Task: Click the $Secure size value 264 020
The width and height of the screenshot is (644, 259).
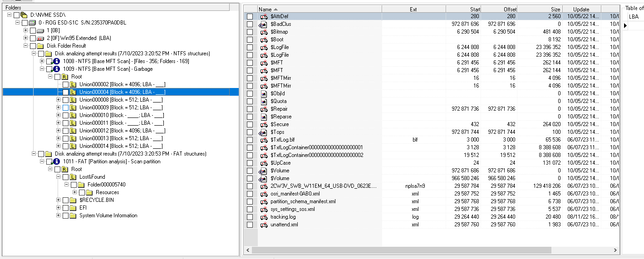Action: [549, 124]
